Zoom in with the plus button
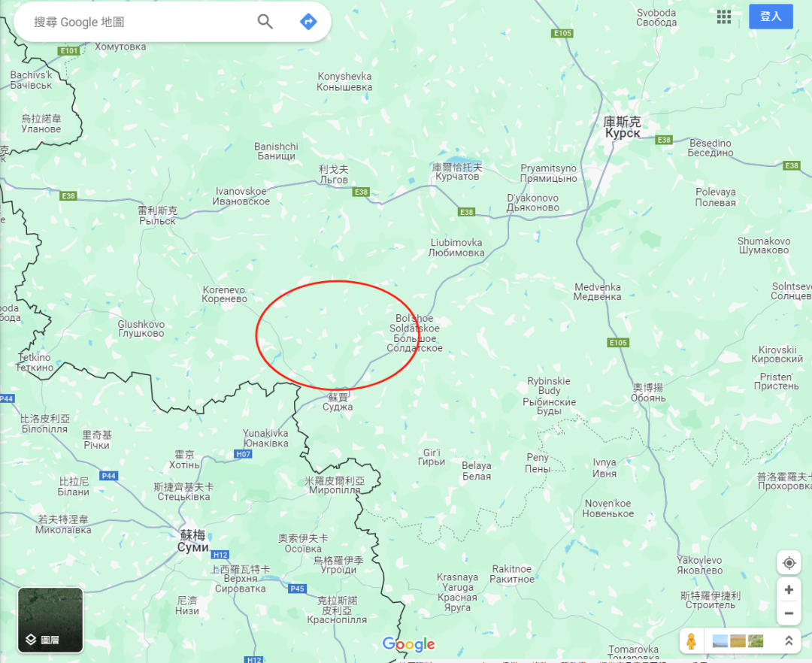This screenshot has height=663, width=812. pyautogui.click(x=789, y=589)
